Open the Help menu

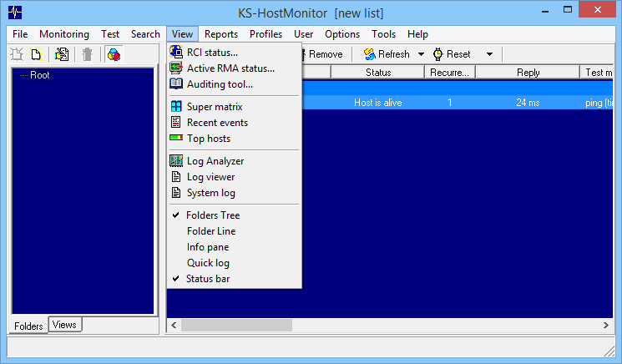pyautogui.click(x=417, y=34)
